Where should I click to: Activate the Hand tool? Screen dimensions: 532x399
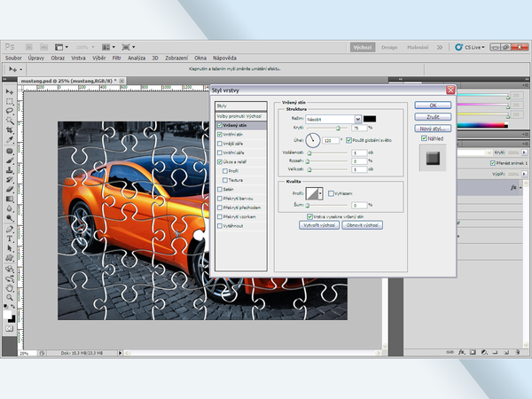click(9, 288)
